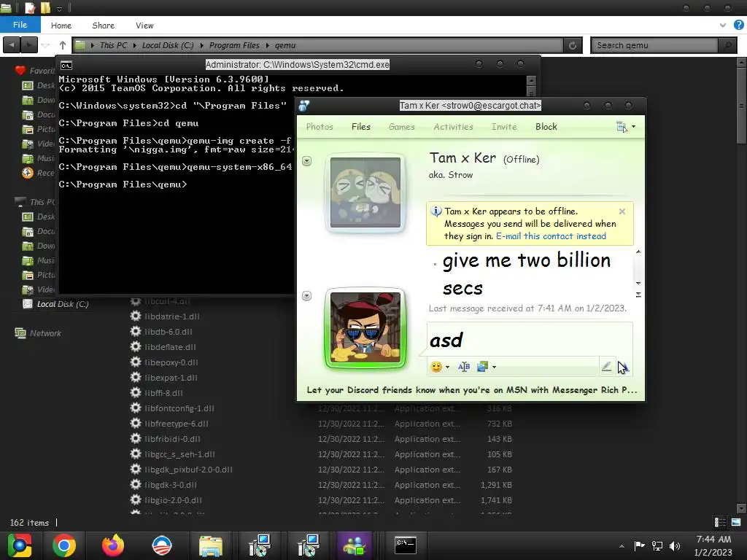Open the Messenger options menu icon
Image resolution: width=747 pixels, height=560 pixels.
pos(622,127)
